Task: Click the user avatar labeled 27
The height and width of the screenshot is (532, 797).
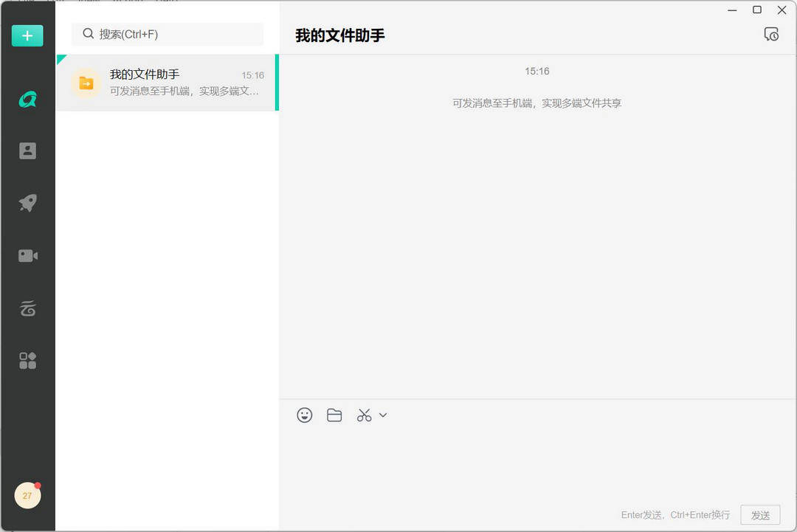Action: (x=27, y=496)
